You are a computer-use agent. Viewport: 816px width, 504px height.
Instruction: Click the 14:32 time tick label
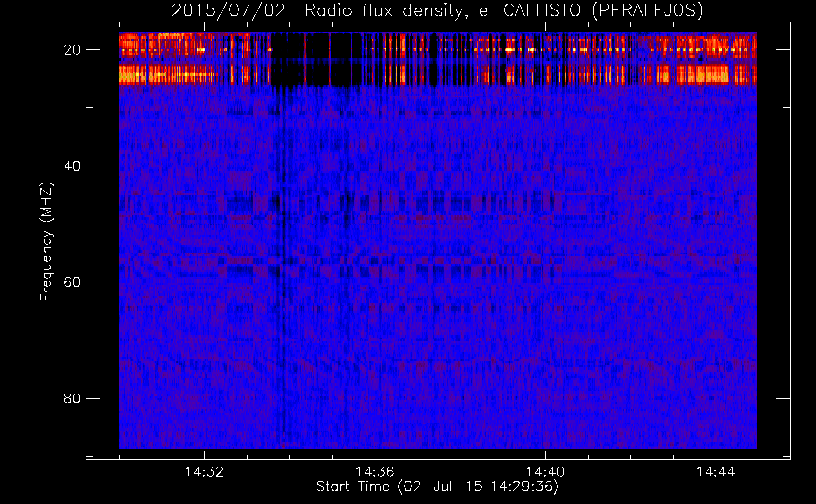pyautogui.click(x=204, y=472)
